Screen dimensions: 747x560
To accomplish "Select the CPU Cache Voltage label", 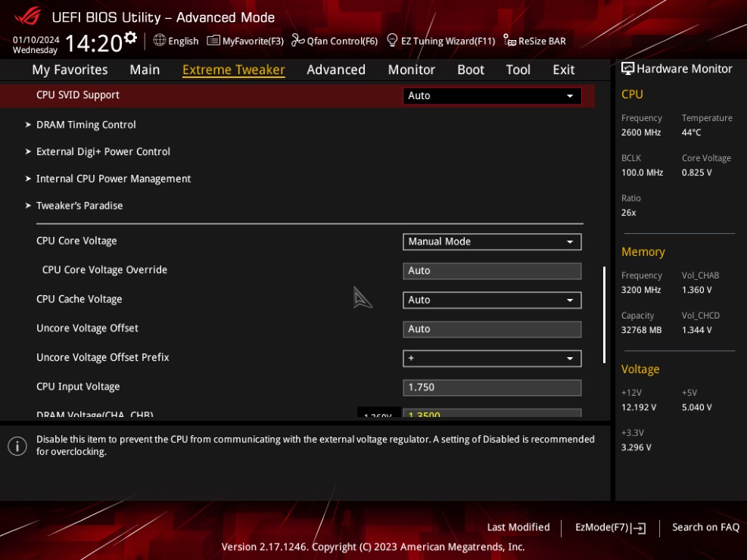I will [x=79, y=299].
